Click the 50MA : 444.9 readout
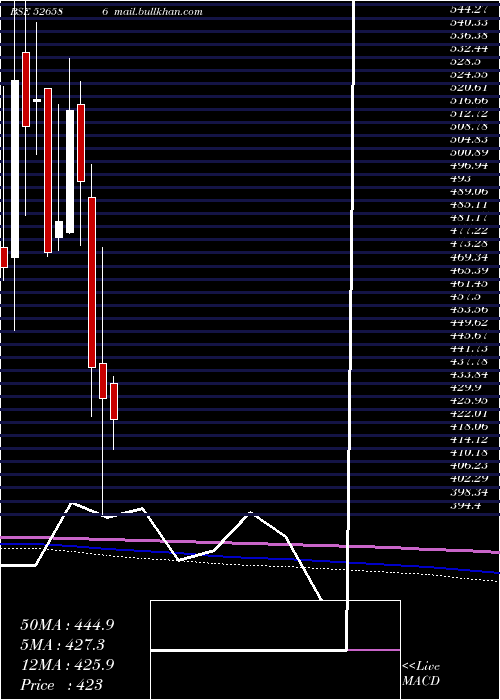The image size is (500, 700). point(67,625)
